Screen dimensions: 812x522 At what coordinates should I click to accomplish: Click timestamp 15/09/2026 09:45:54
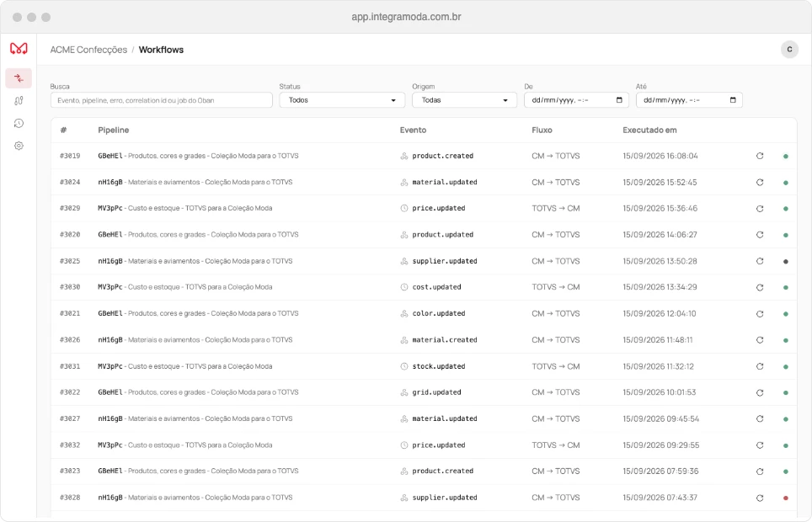click(x=660, y=418)
